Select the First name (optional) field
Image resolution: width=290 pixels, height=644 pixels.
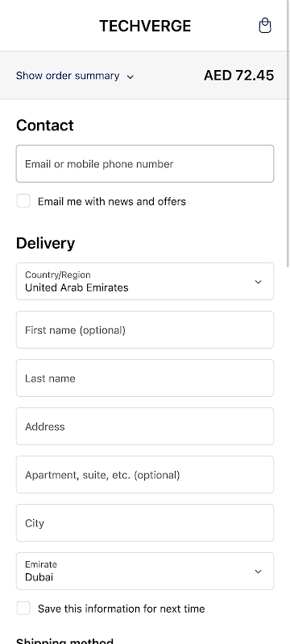[145, 330]
